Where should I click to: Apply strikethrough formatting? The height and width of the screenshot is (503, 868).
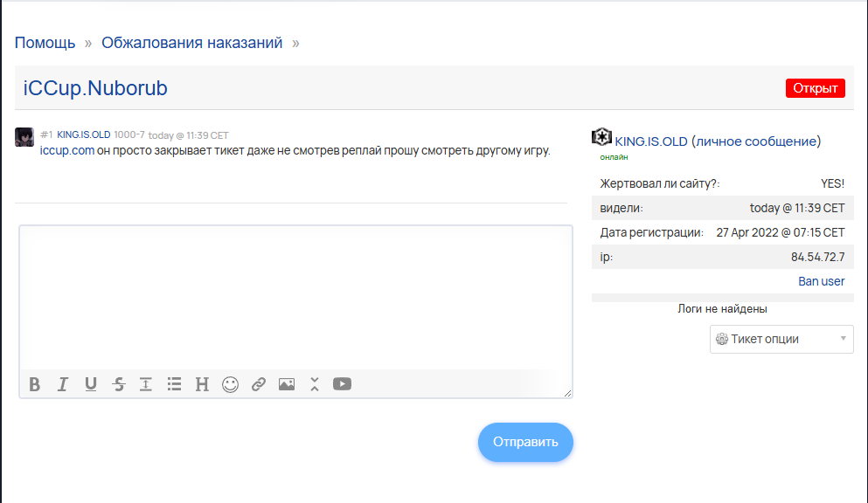[x=119, y=384]
